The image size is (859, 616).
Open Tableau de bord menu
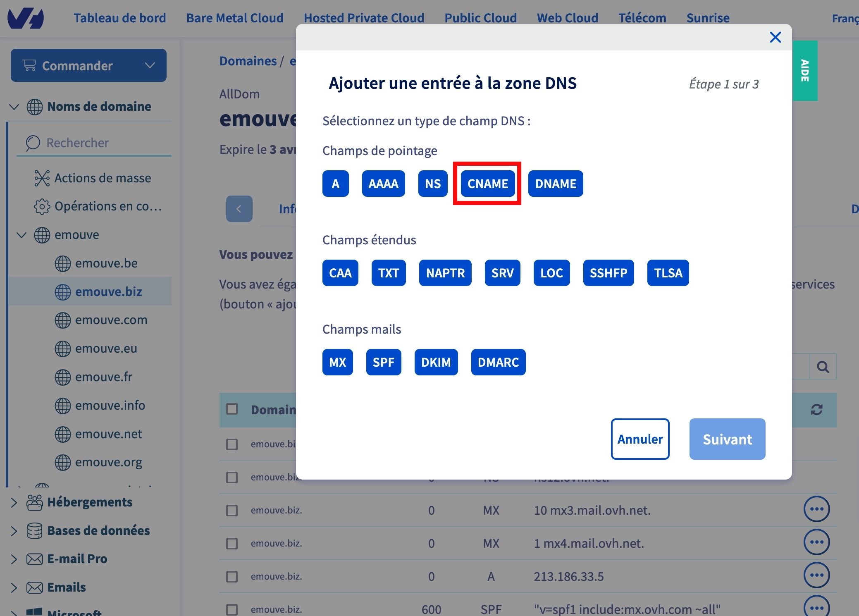coord(120,18)
